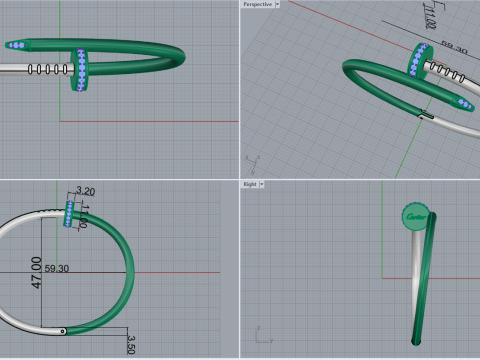The height and width of the screenshot is (360, 480).
Task: Click the Right viewport title label
Action: (250, 184)
